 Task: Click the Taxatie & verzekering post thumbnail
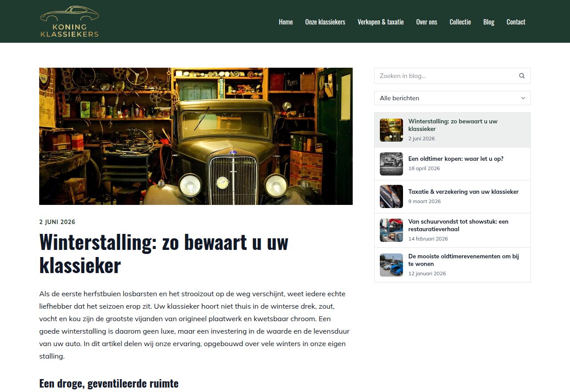click(x=391, y=196)
